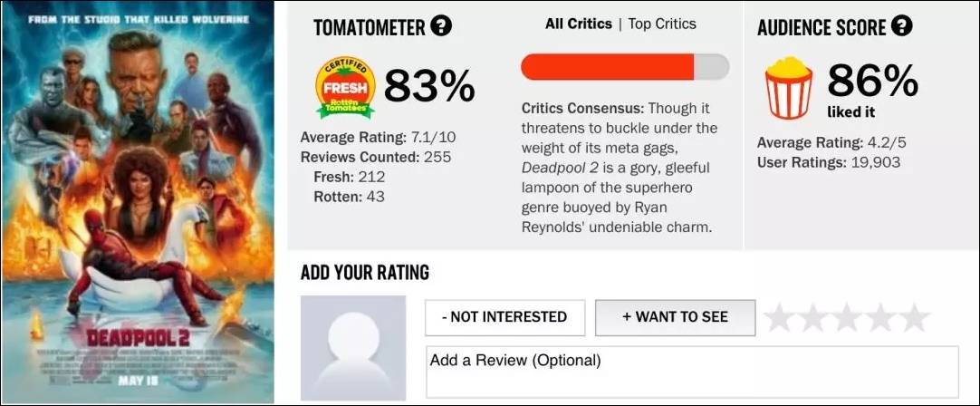
Task: Click the 83% Tomatometer score
Action: pos(429,86)
